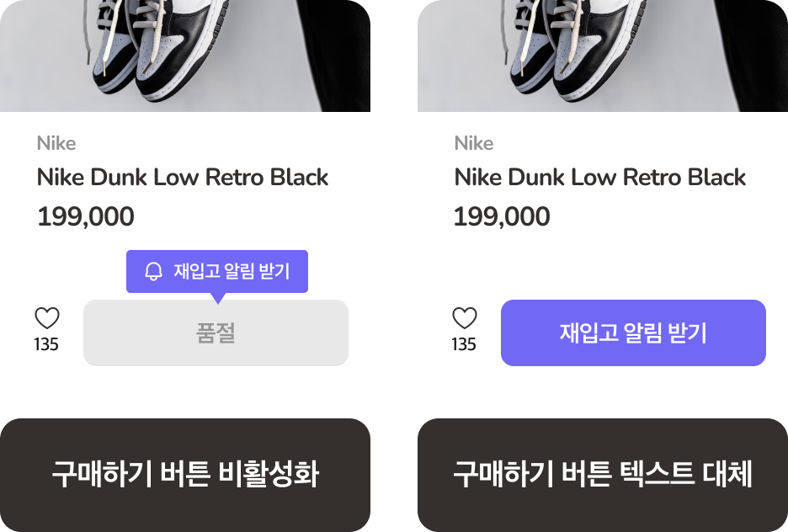
Task: Click the heart icon beside the 품절 button
Action: 47,318
